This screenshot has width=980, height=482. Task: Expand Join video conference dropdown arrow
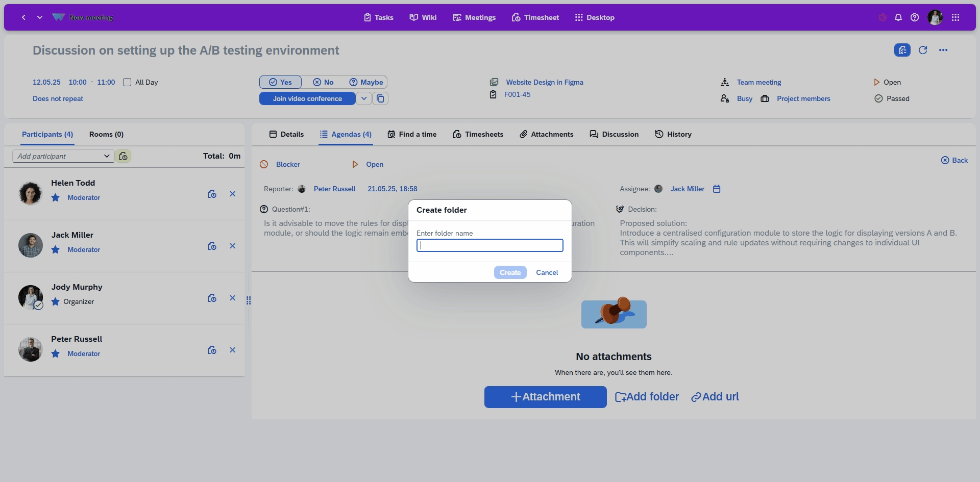(x=364, y=98)
